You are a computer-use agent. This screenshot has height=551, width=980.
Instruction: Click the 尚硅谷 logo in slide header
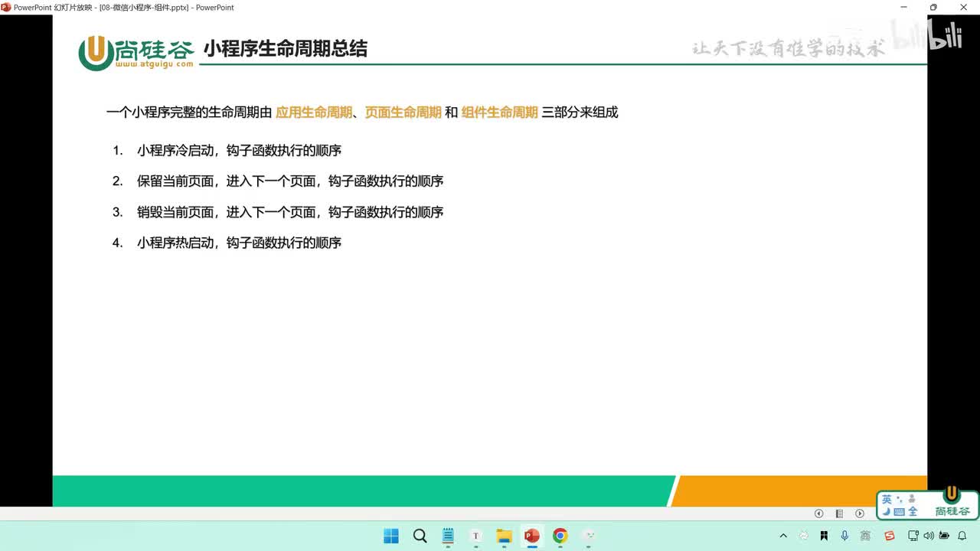[136, 53]
